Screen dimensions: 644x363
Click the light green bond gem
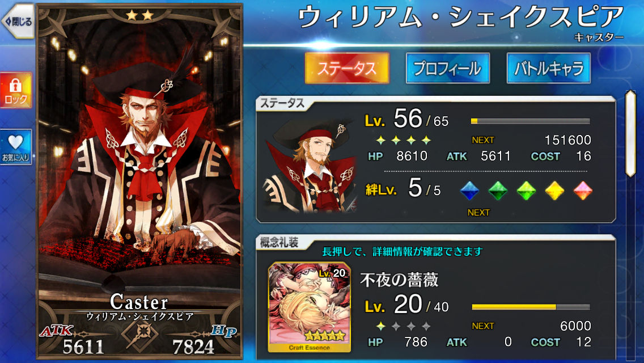pos(526,191)
